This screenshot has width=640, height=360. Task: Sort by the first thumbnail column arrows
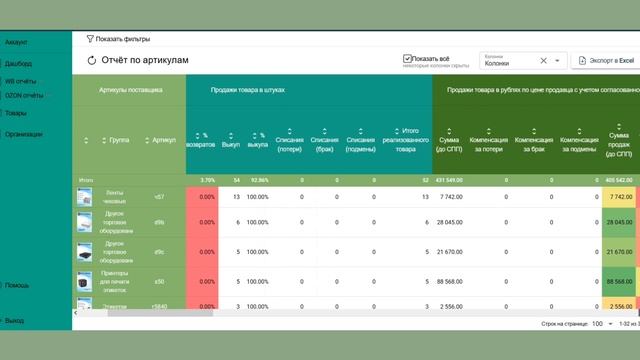click(86, 140)
